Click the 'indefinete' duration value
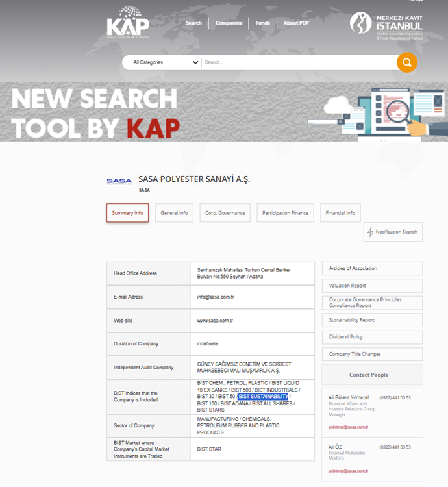The width and height of the screenshot is (448, 487). (x=207, y=343)
